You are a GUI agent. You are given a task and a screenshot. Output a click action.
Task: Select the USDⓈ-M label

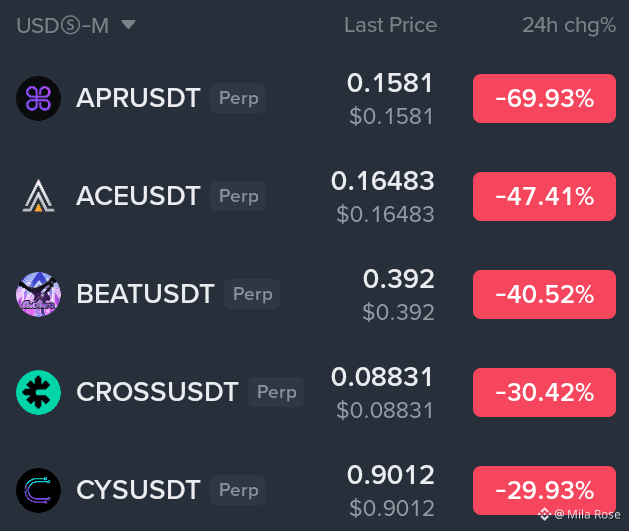pos(63,26)
